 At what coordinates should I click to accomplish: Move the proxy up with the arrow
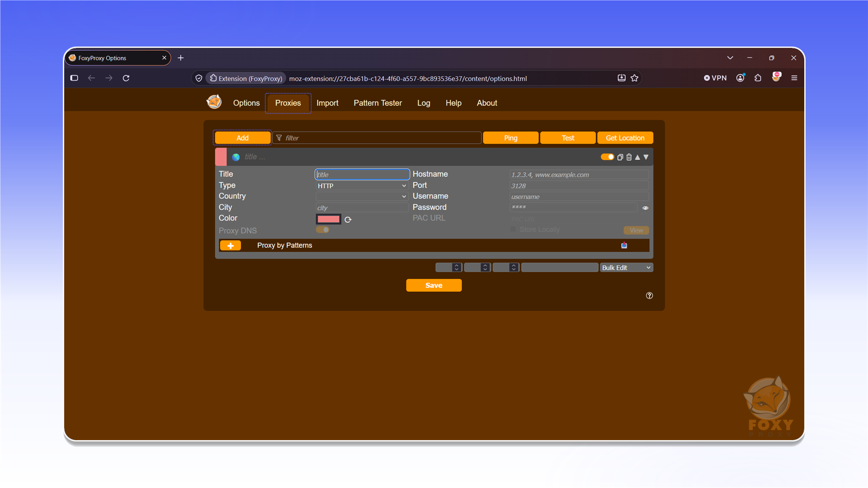637,157
